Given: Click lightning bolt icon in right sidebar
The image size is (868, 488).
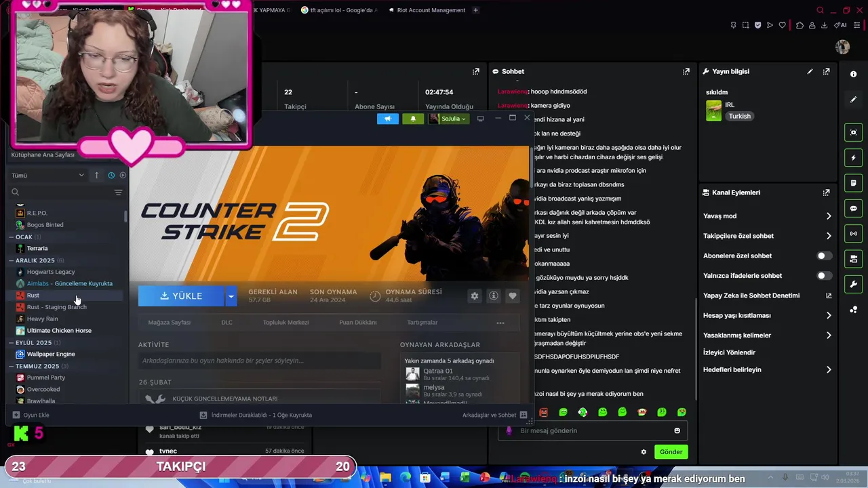Looking at the screenshot, I should tap(853, 158).
